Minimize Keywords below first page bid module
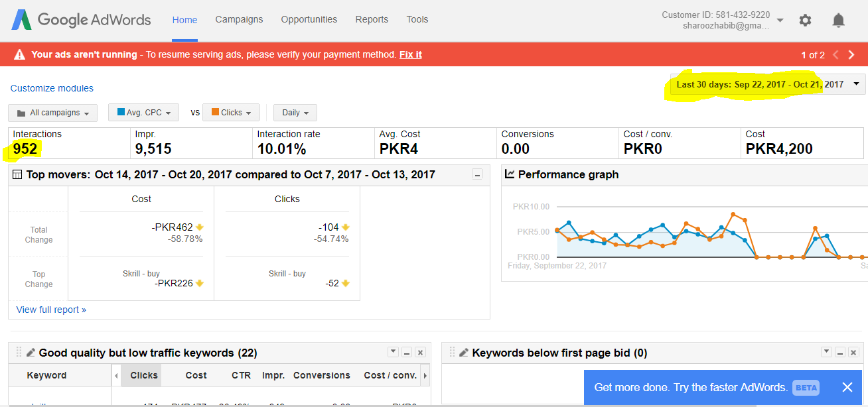Screen dimensions: 868x407 840,353
